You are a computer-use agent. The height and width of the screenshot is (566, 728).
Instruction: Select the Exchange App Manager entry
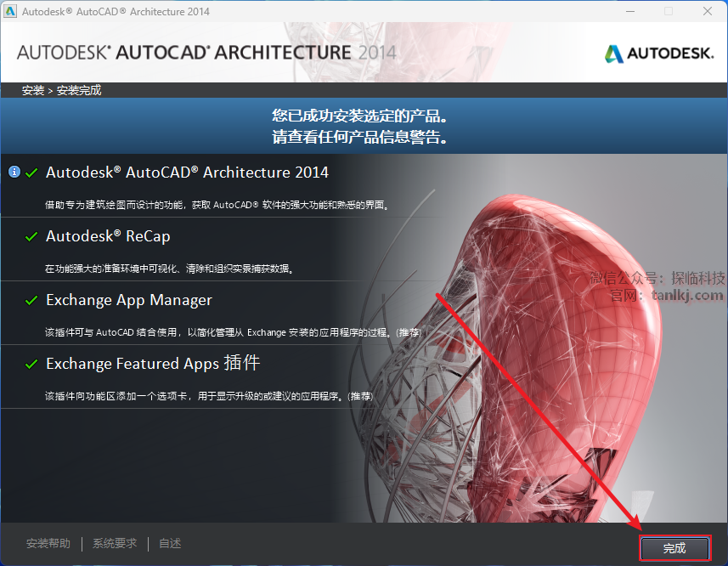pyautogui.click(x=128, y=300)
